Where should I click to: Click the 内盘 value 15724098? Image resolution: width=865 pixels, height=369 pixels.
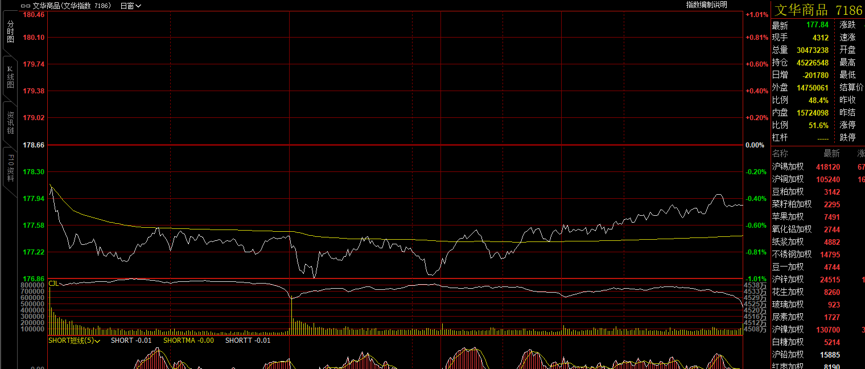click(x=813, y=113)
